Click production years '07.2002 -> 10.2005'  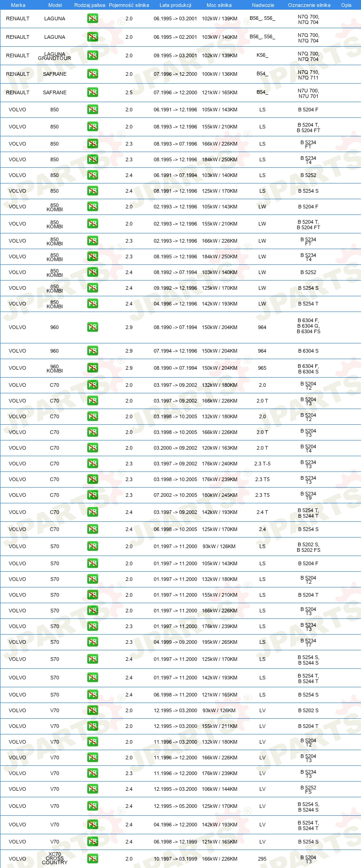[x=175, y=495]
